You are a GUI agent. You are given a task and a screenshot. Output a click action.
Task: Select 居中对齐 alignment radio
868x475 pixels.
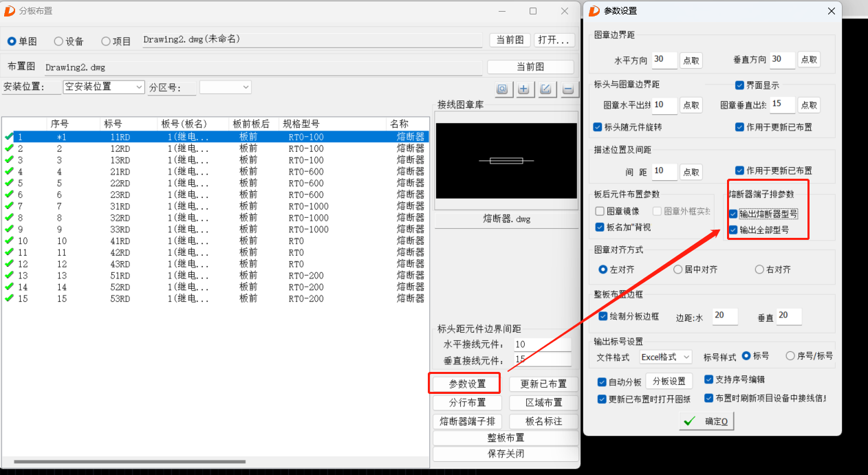click(678, 269)
